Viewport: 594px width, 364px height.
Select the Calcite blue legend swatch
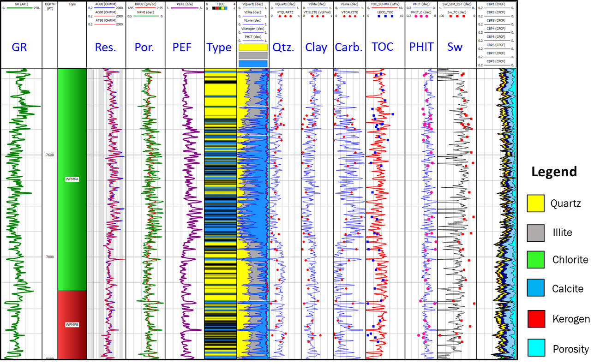[536, 288]
